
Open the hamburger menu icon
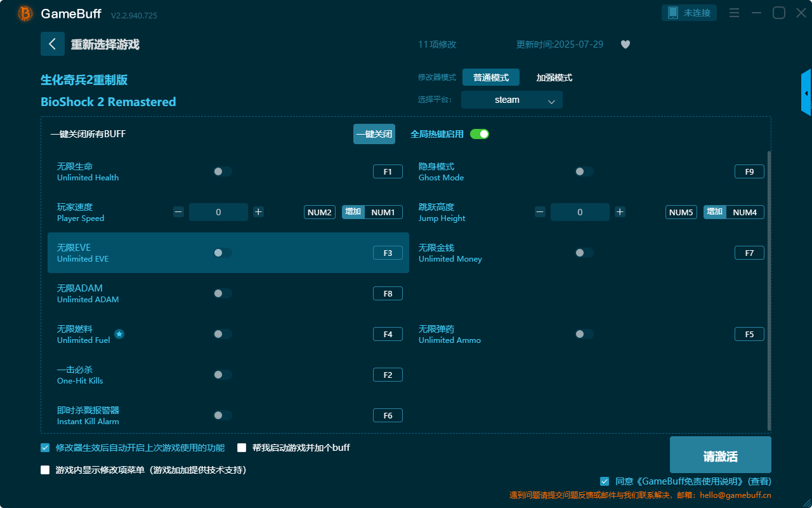coord(734,13)
